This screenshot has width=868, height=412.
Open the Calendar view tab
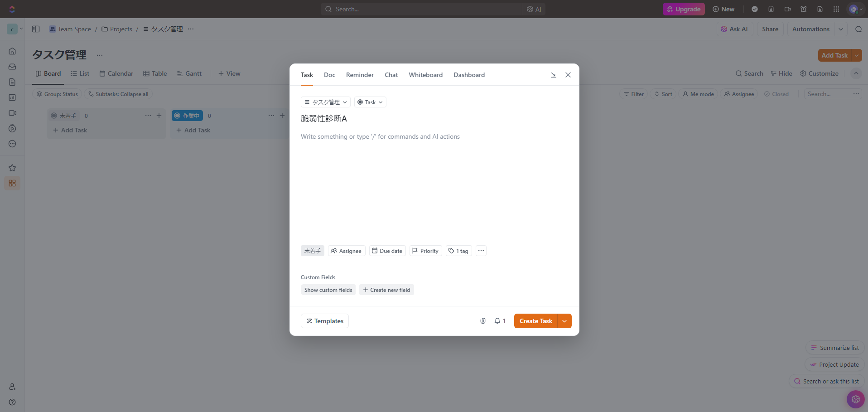[x=116, y=73]
